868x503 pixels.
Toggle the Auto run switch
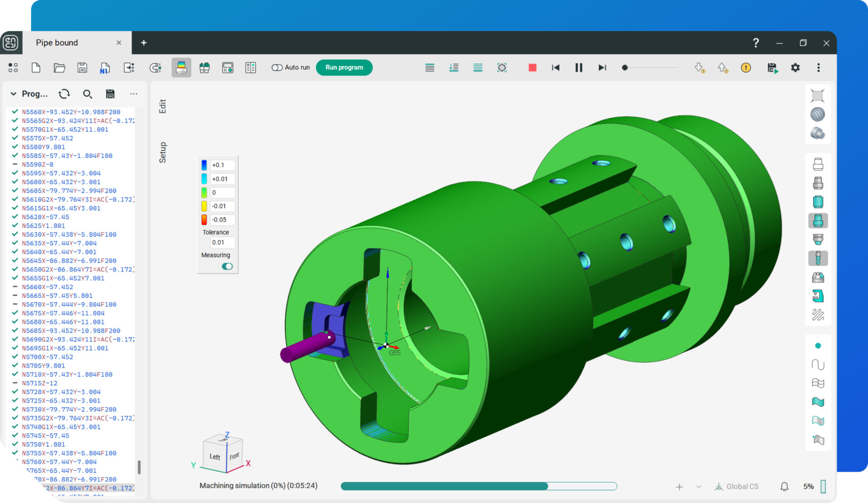point(277,67)
